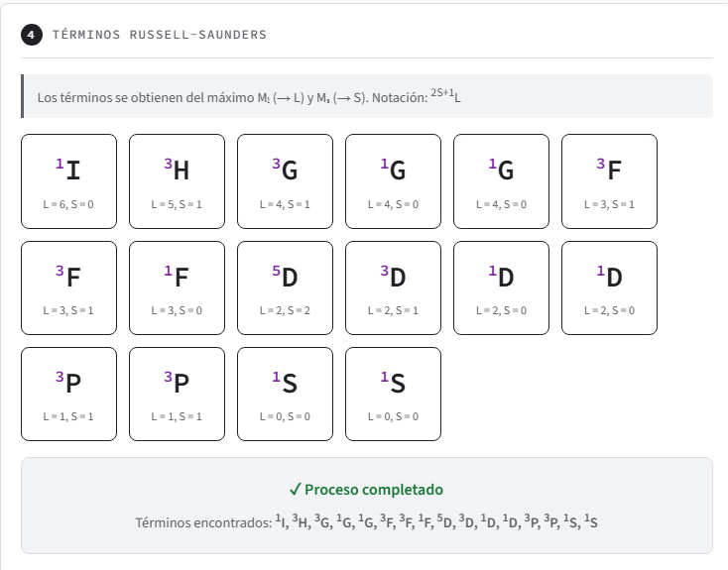Click the ¹G card just before ³F
728x570 pixels.
coord(501,181)
